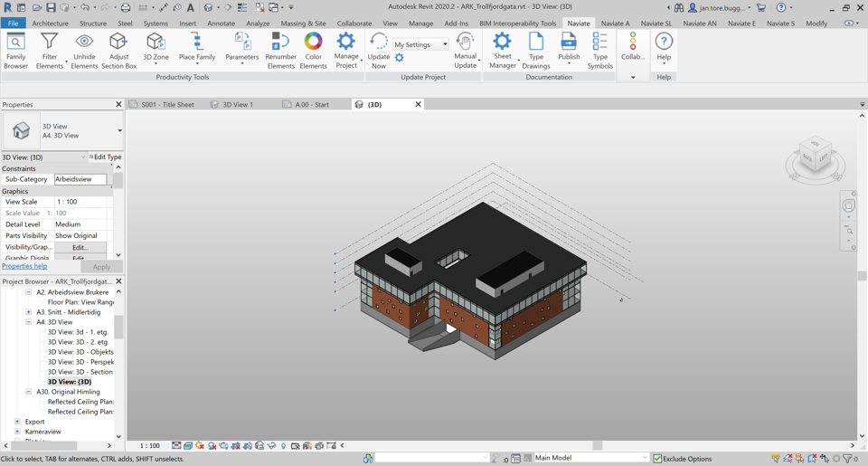
Task: Collapse the A4. 3D View tree node
Action: tap(29, 322)
